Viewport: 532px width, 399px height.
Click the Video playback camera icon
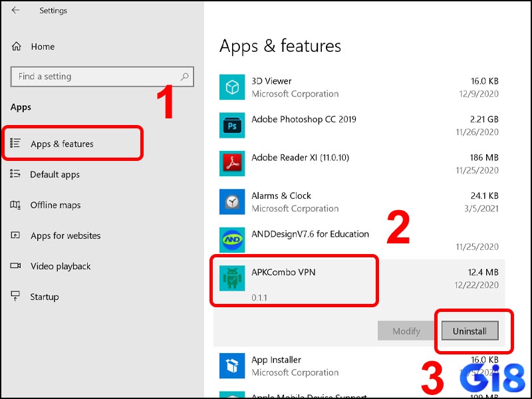pyautogui.click(x=15, y=265)
